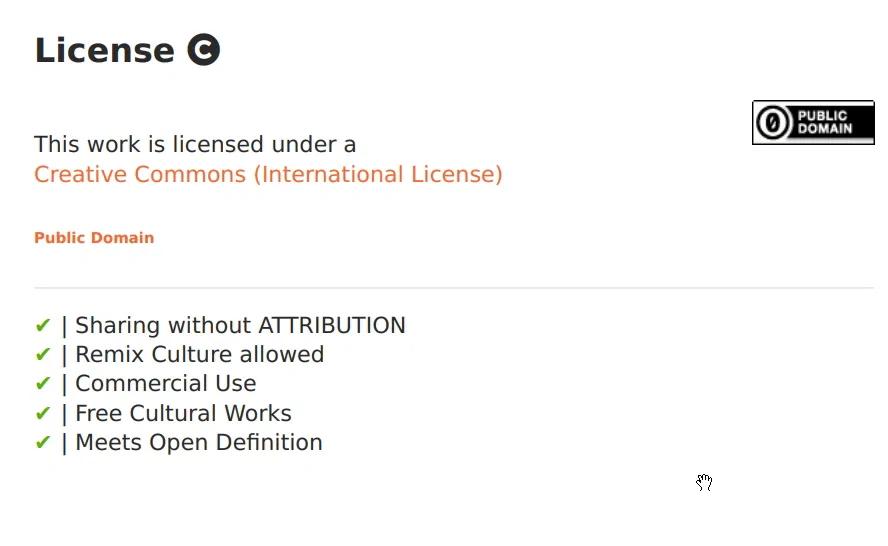The image size is (888, 546).
Task: Click the "This work is licensed under a" text
Action: point(195,145)
